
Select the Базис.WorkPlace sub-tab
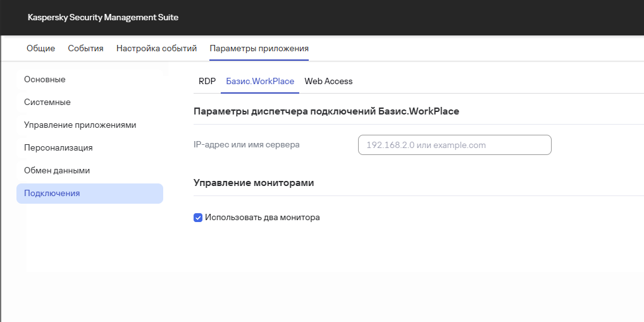(260, 82)
